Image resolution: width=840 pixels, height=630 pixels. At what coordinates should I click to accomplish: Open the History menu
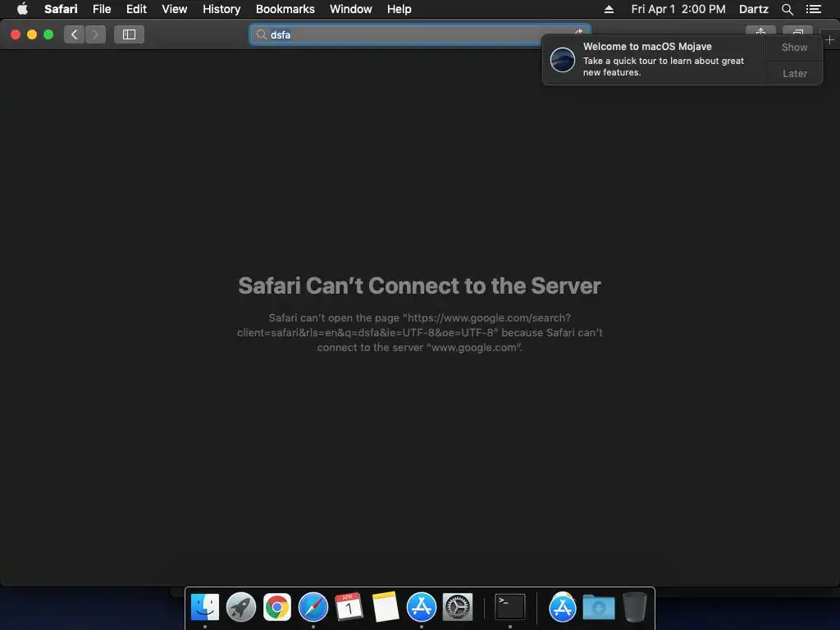[x=221, y=9]
